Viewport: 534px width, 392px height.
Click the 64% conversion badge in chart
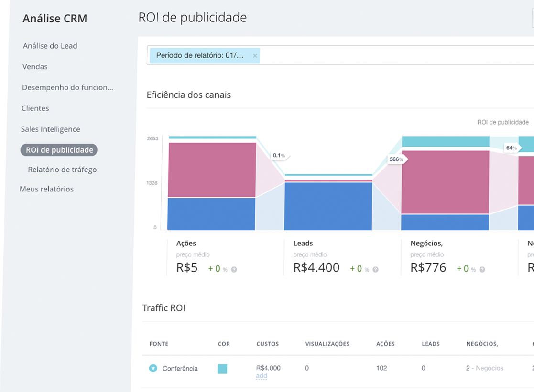512,148
